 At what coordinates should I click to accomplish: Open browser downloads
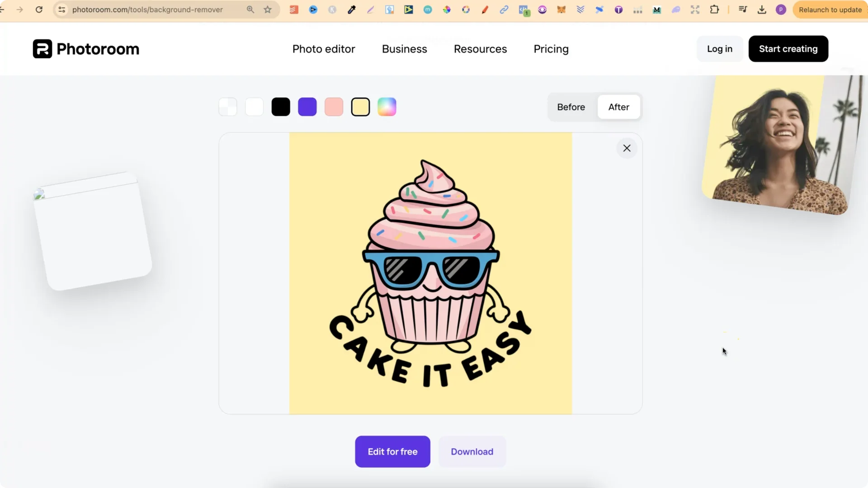(x=762, y=9)
